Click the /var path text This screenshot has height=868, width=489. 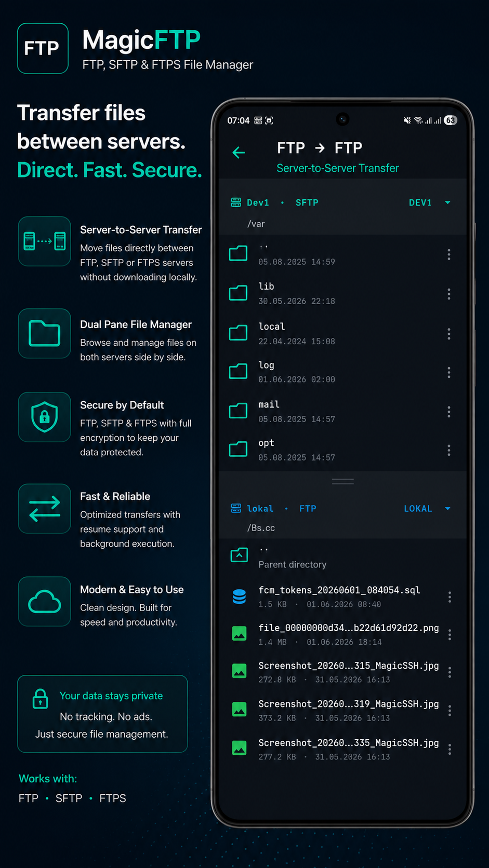click(256, 224)
